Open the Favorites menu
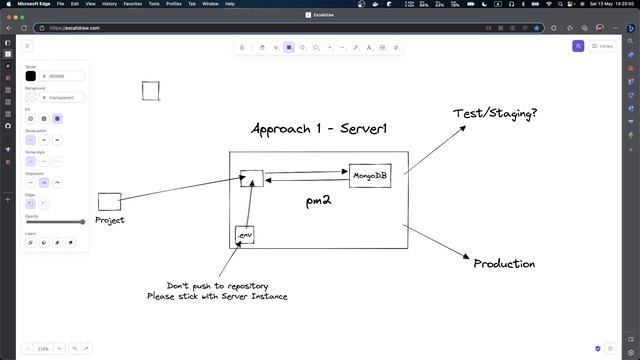640x360 pixels. coord(133,4)
